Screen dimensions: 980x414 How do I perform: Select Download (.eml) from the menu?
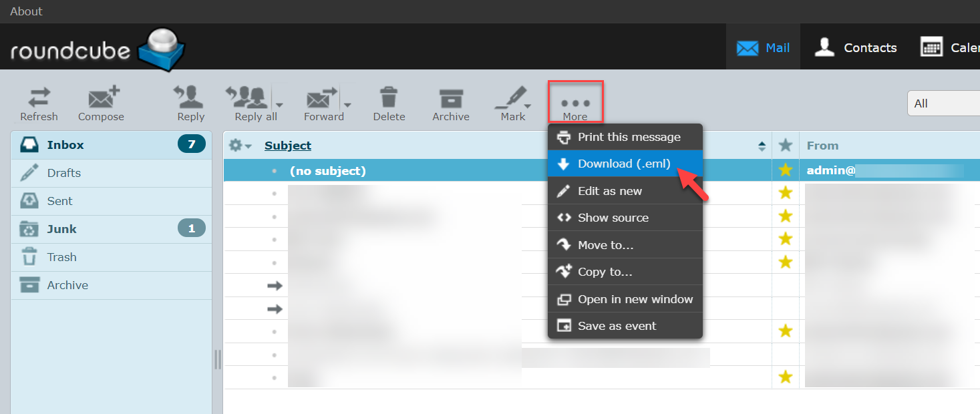[624, 164]
